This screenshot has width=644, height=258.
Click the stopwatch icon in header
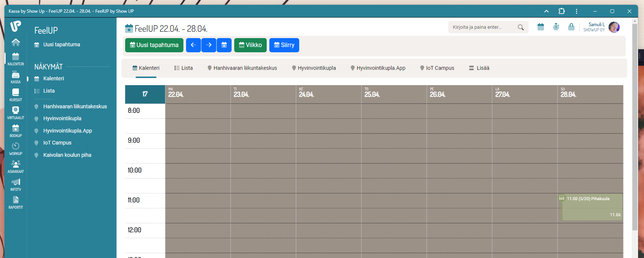[x=556, y=27]
